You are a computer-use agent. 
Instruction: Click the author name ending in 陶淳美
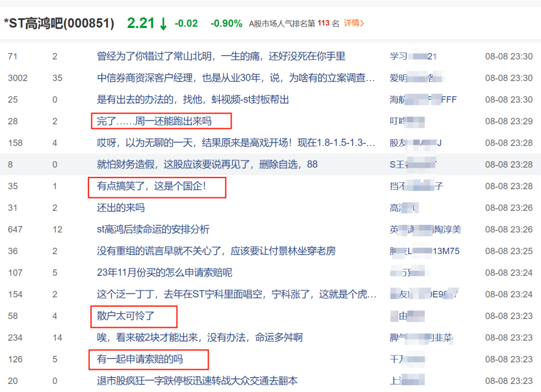click(x=426, y=229)
